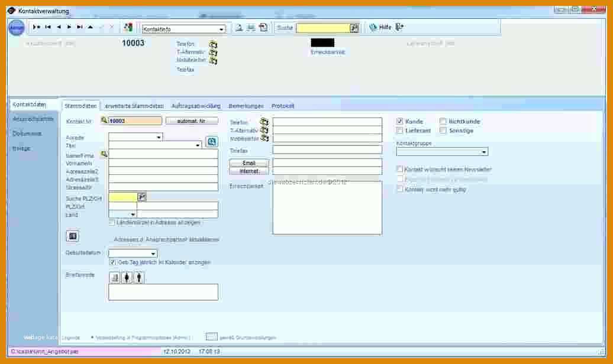This screenshot has width=613, height=364.
Task: Click the colorful people icon in toolbar
Action: [128, 27]
